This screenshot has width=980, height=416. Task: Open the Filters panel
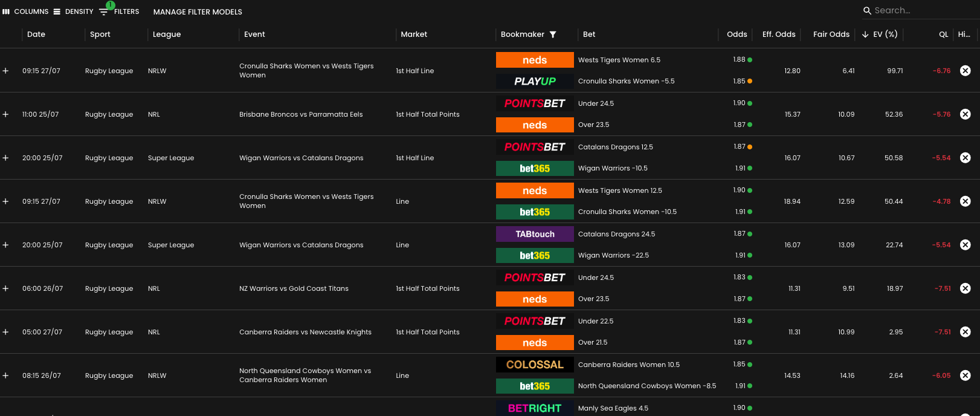pos(119,11)
